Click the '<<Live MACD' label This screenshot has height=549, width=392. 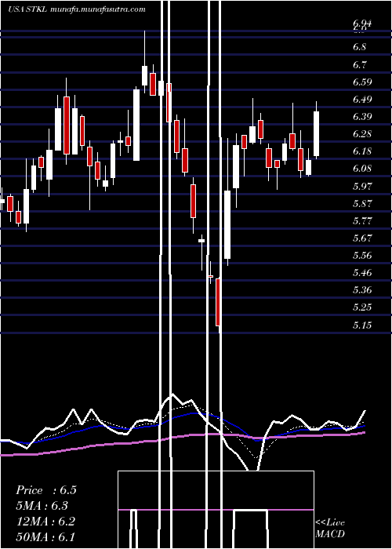[x=330, y=529]
